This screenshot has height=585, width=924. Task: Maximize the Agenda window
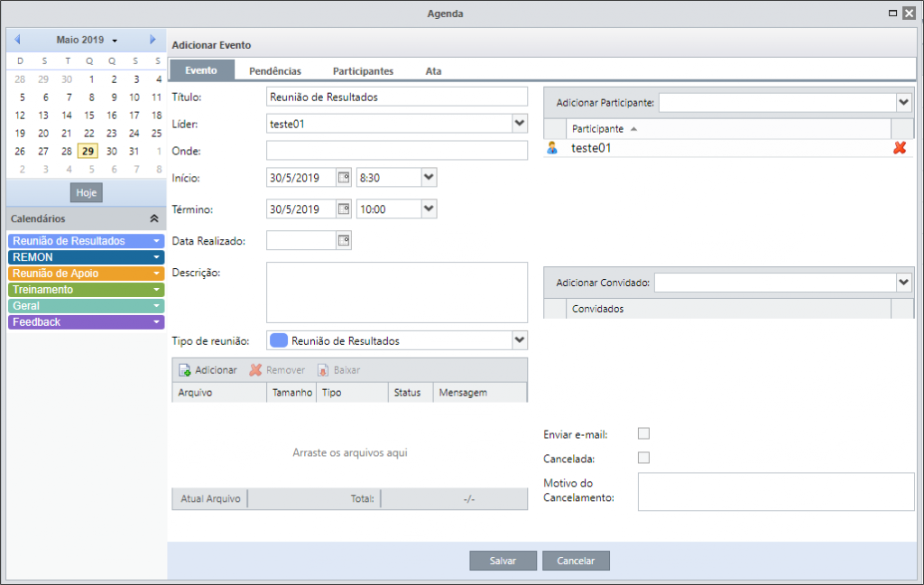pos(892,13)
